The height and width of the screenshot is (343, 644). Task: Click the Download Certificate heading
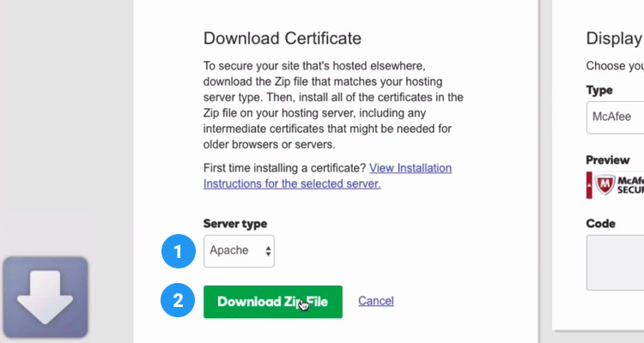coord(283,38)
